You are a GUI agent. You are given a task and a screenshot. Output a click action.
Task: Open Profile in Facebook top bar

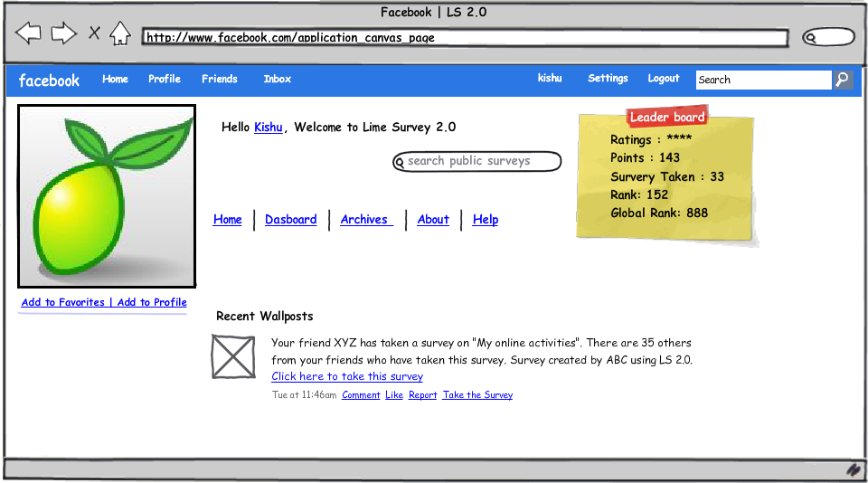(165, 80)
